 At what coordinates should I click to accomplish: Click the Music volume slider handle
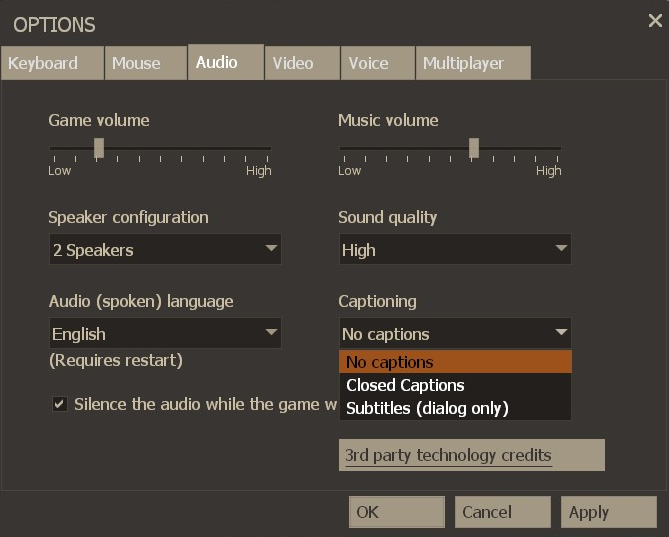pos(474,148)
